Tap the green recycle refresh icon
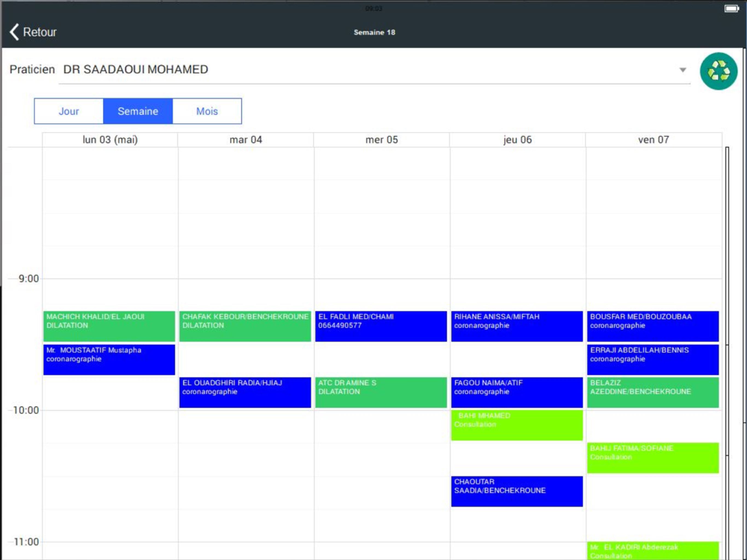The height and width of the screenshot is (560, 747). [719, 72]
